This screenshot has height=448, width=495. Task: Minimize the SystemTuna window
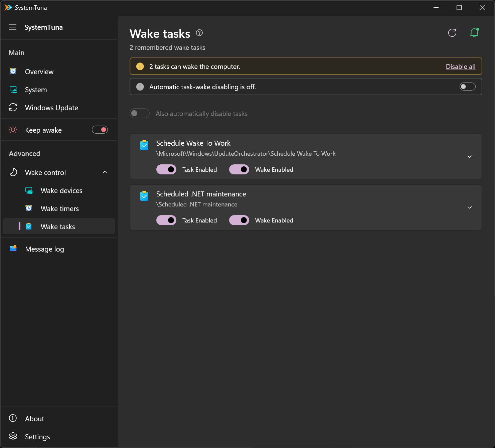coord(436,7)
